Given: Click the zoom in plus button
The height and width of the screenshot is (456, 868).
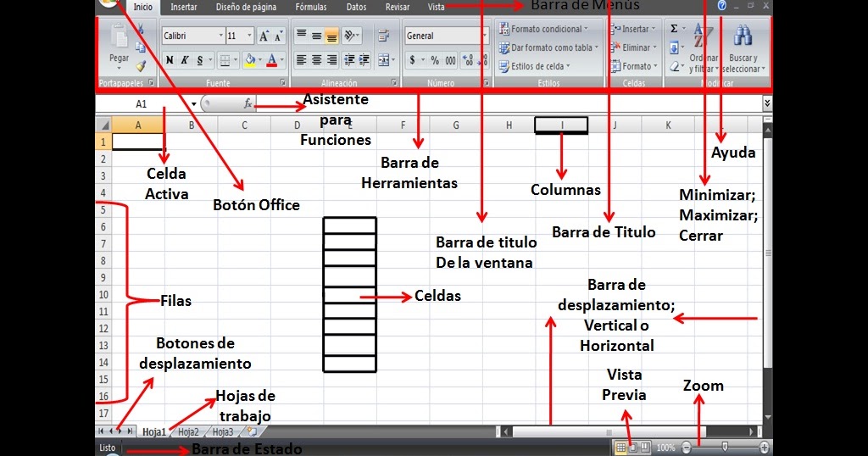Looking at the screenshot, I should [x=765, y=448].
